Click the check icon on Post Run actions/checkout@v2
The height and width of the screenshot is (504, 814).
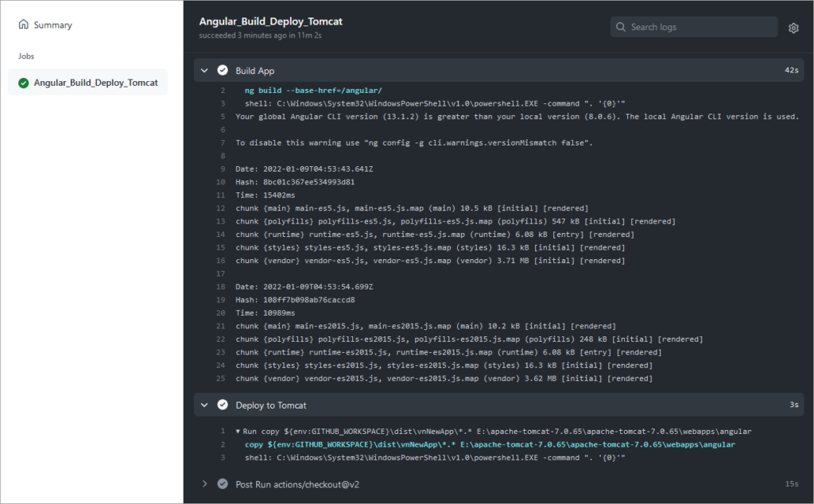223,483
